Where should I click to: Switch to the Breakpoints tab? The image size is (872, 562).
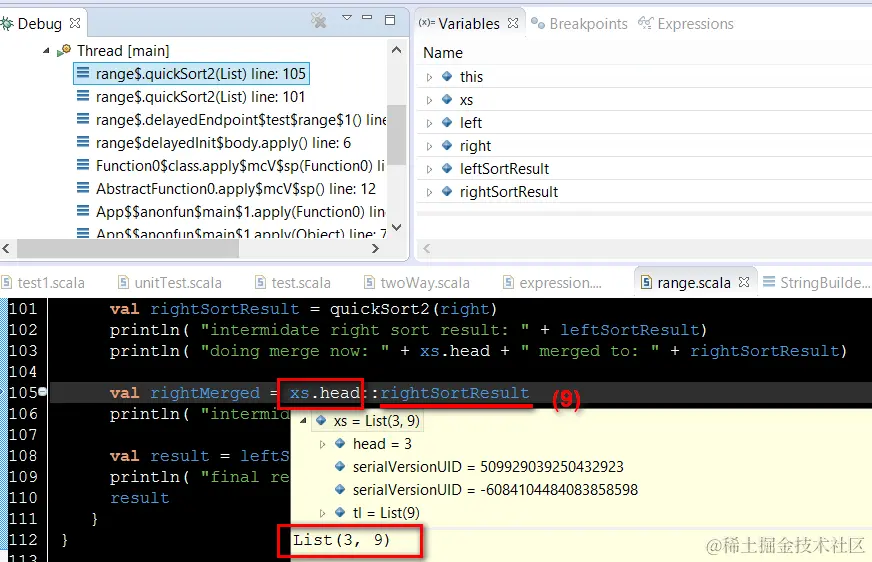coord(579,24)
